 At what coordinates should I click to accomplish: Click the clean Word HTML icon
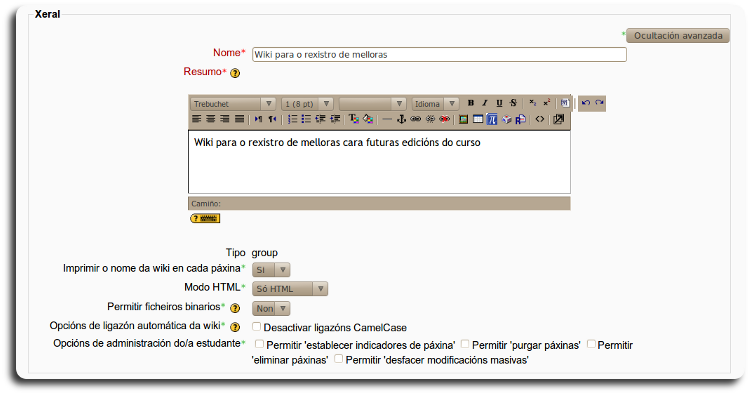(565, 103)
